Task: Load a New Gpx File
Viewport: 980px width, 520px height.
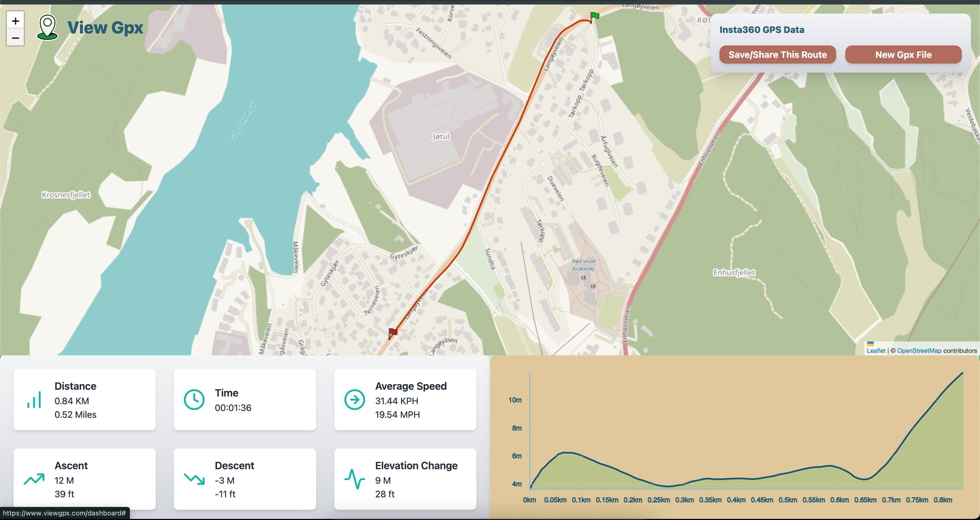Action: tap(903, 55)
